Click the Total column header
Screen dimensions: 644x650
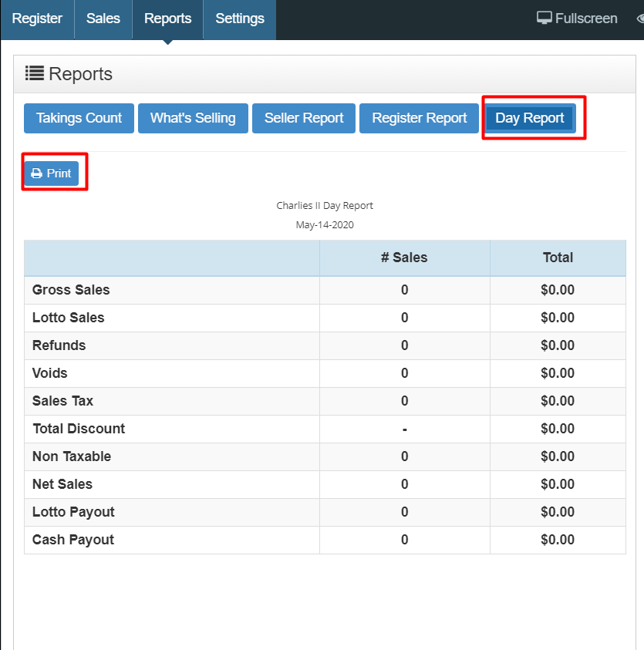558,258
